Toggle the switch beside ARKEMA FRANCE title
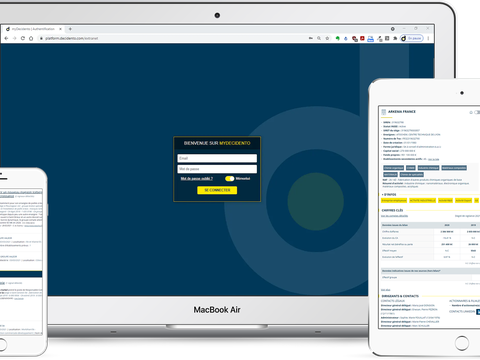480x360 pixels. (477, 112)
